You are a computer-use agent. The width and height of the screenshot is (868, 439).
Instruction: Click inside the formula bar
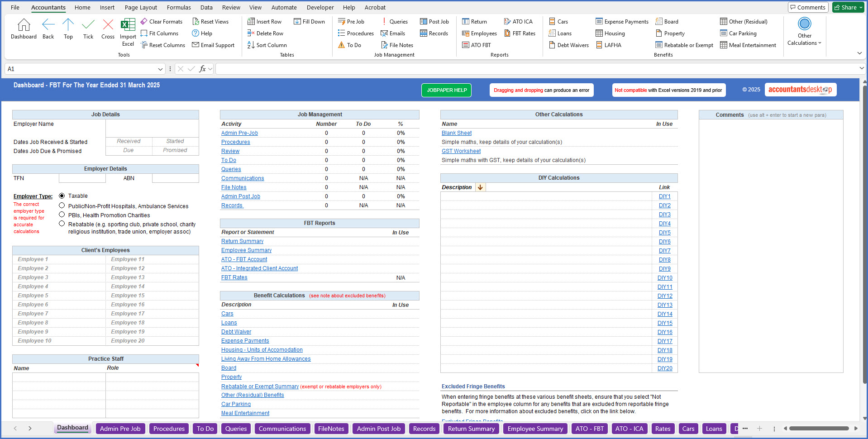pyautogui.click(x=407, y=68)
